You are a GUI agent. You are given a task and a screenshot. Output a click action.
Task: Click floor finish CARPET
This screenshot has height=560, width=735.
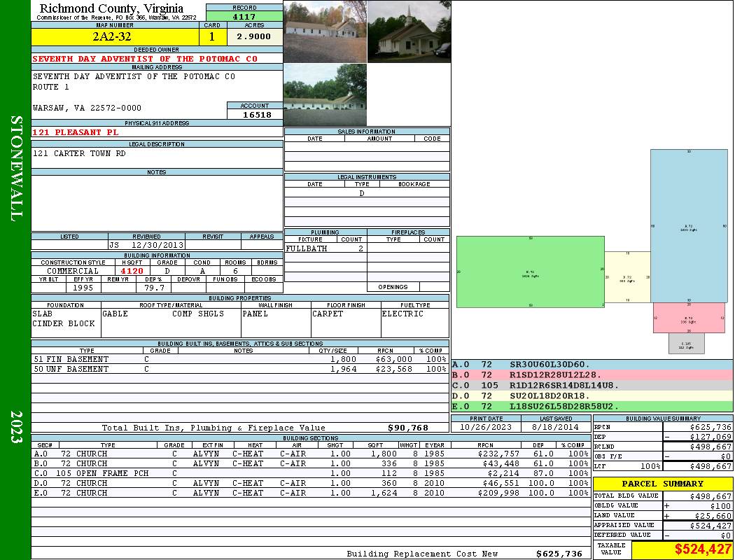pyautogui.click(x=328, y=314)
